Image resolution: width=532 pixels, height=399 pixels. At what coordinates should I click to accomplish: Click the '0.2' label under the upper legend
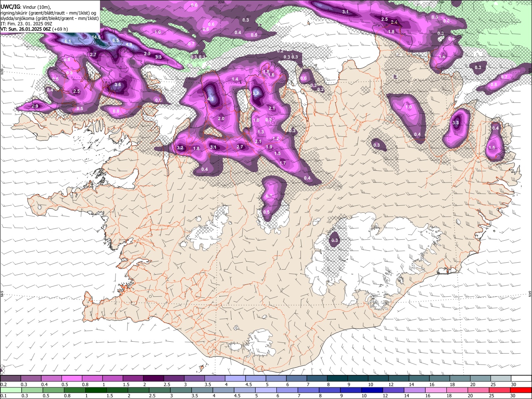pyautogui.click(x=3, y=384)
